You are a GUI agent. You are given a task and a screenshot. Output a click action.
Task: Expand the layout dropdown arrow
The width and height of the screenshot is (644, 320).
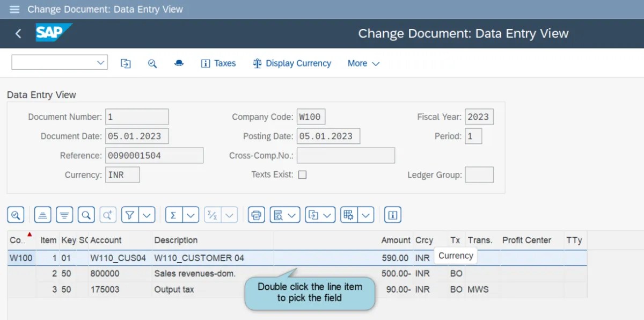(366, 215)
